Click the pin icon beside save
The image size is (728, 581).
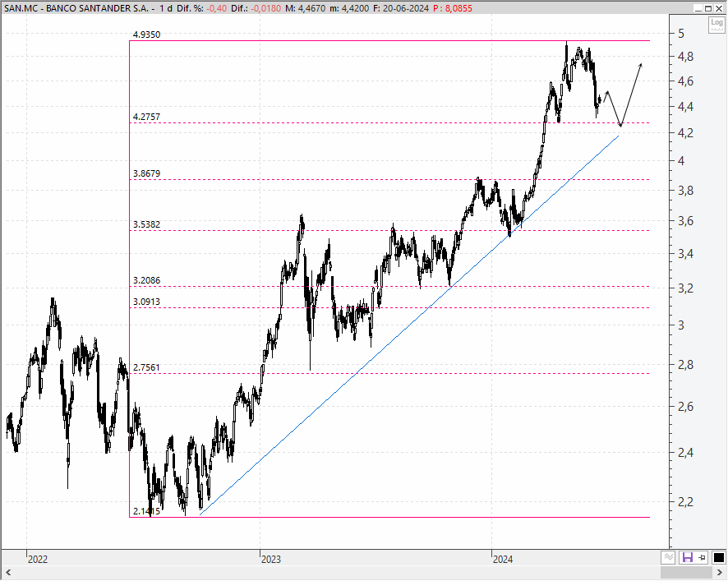click(702, 557)
